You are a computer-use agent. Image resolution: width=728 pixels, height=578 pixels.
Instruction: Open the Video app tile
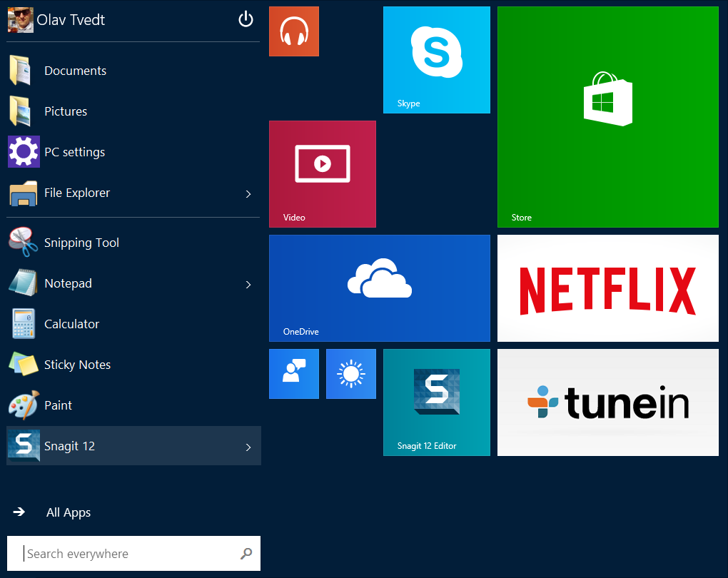click(x=322, y=173)
